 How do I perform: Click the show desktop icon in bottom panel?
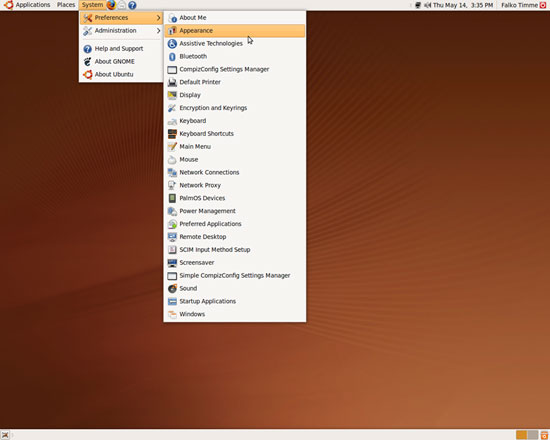(5, 435)
